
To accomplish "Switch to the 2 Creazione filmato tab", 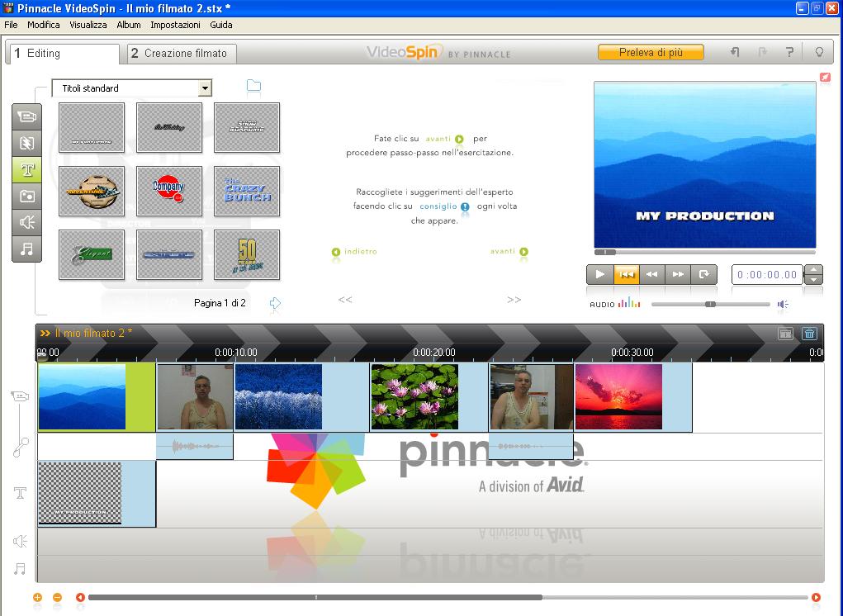I will 182,53.
